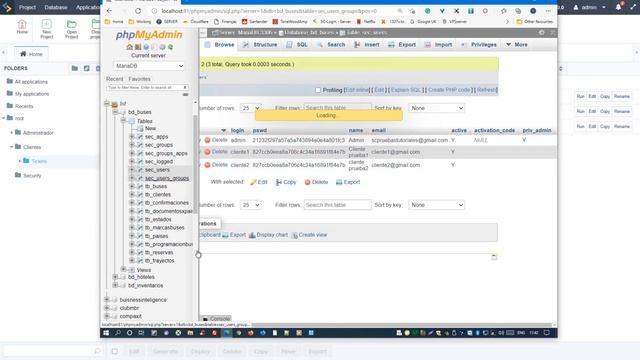640x360 pixels.
Task: Click browser refresh button
Action: 138,11
